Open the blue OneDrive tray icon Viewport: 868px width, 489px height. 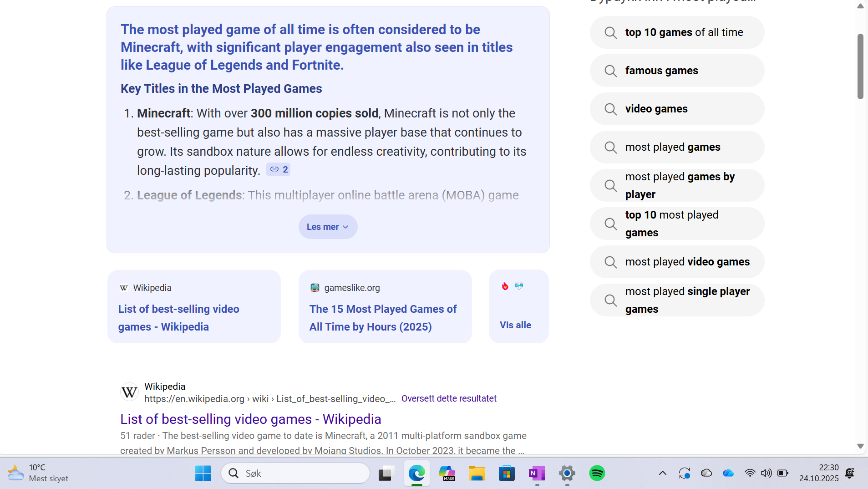[728, 474]
